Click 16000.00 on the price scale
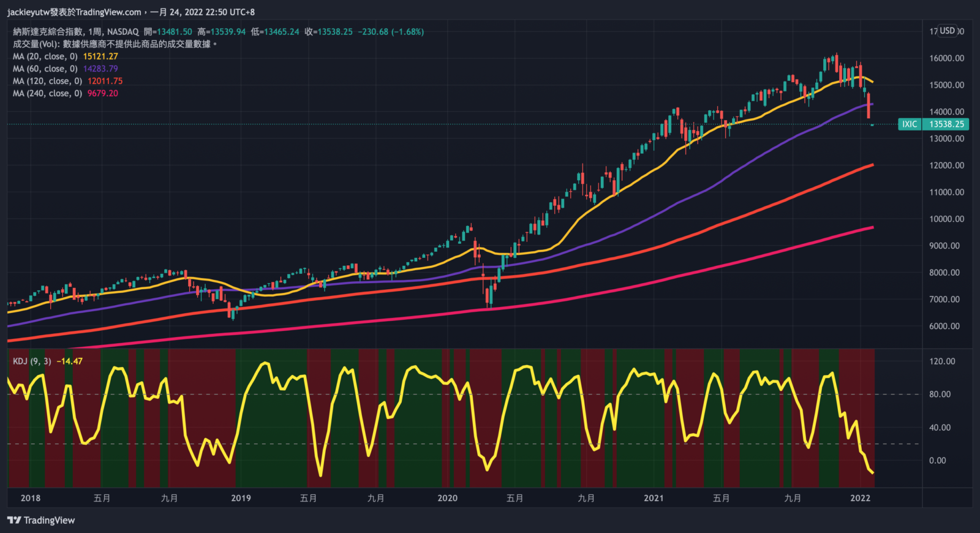980x533 pixels. coord(946,58)
